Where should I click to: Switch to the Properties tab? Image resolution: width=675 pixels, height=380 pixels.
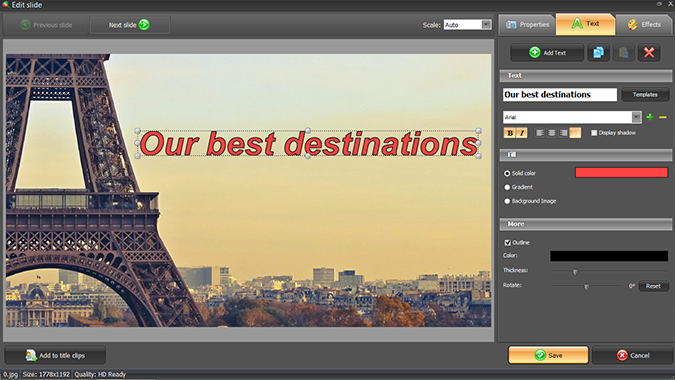click(527, 25)
